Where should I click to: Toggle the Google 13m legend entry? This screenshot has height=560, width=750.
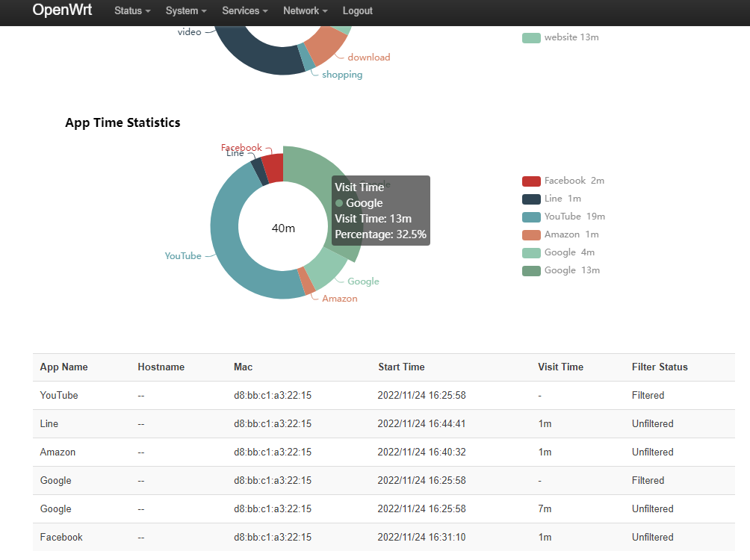point(560,271)
